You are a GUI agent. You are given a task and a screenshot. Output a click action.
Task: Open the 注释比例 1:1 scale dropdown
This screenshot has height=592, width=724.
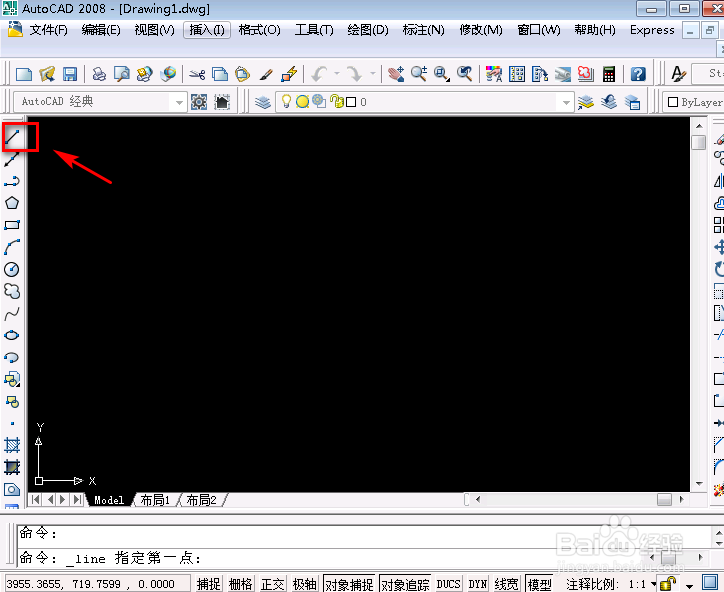pyautogui.click(x=653, y=584)
